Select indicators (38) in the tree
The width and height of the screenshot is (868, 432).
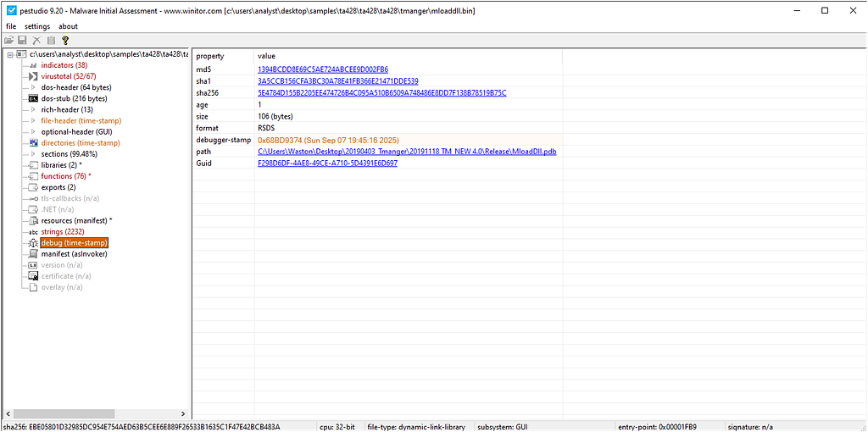(x=64, y=65)
